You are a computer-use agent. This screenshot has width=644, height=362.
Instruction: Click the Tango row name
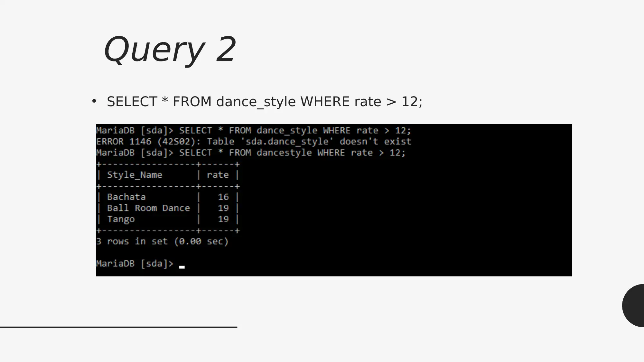point(121,219)
